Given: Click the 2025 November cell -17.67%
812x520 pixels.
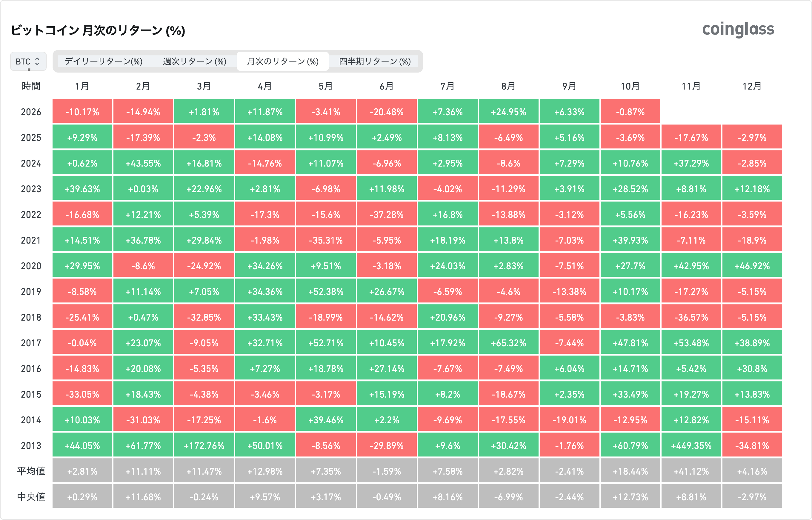Looking at the screenshot, I should pyautogui.click(x=691, y=137).
